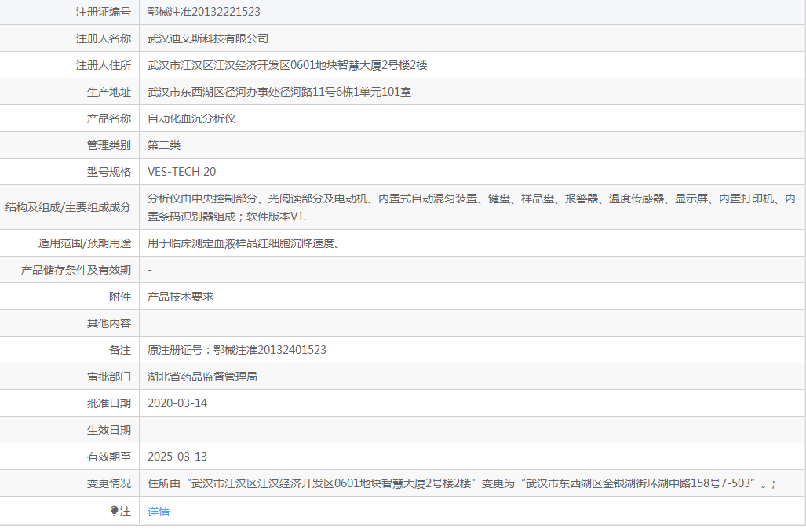Screen dimensions: 806x532
Task: Open the 详情 link in the 注 row
Action: pyautogui.click(x=159, y=512)
